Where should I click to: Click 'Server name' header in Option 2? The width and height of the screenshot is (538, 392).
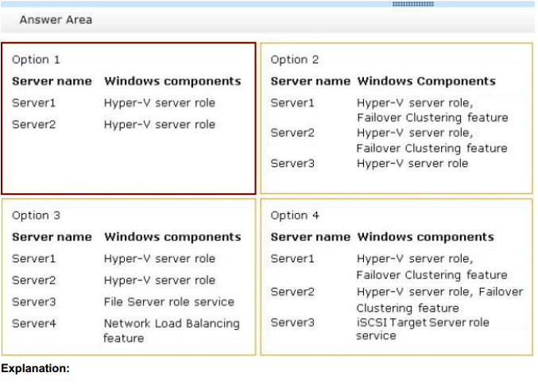[x=311, y=81]
